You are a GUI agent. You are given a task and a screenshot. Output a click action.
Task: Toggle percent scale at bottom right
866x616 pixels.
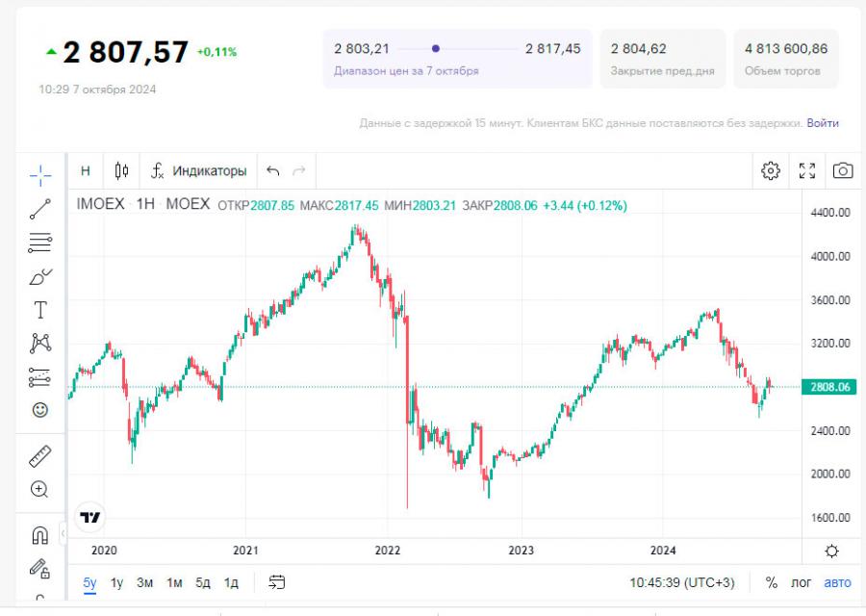[772, 582]
